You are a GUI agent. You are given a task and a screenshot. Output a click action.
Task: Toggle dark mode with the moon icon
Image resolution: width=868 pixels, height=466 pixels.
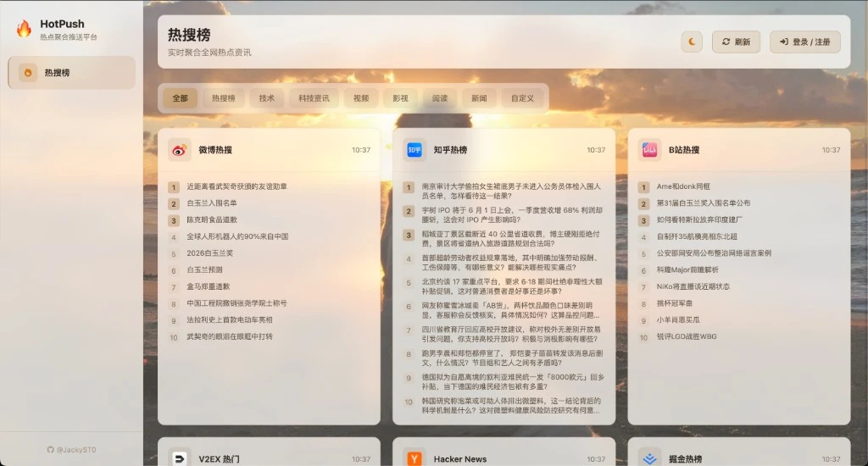click(692, 42)
